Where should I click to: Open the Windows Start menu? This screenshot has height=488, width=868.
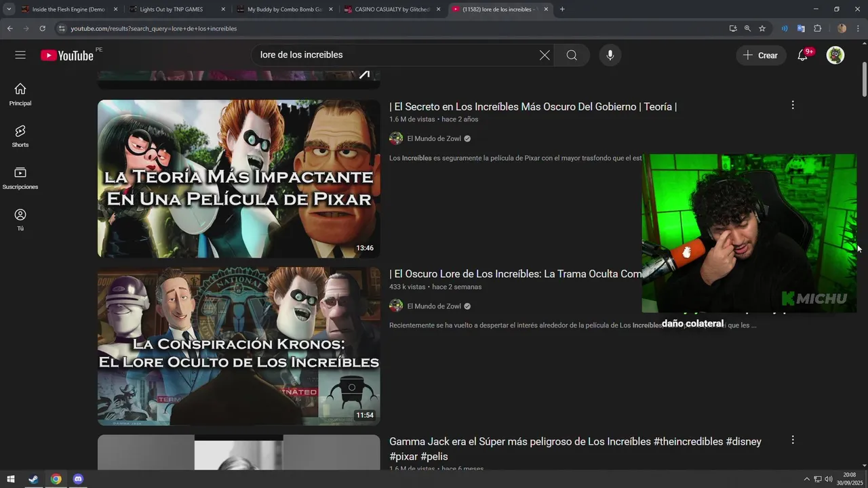(x=10, y=479)
